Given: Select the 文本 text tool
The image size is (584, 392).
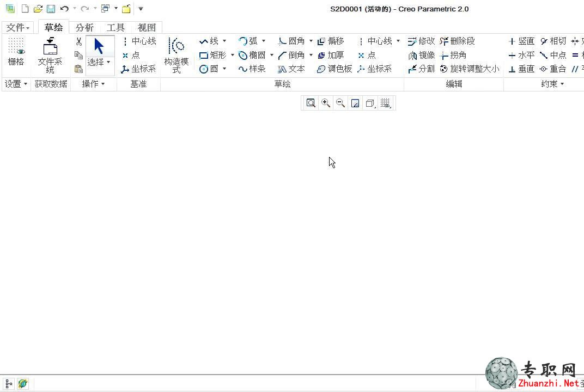Looking at the screenshot, I should click(x=291, y=69).
